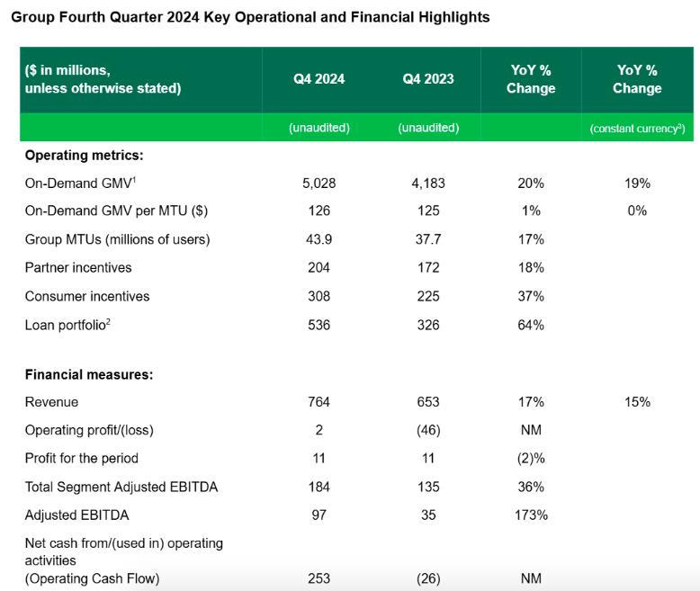The height and width of the screenshot is (591, 700).
Task: Click the page title 'Group Fourth Quarter 2024' heading
Action: point(250,17)
